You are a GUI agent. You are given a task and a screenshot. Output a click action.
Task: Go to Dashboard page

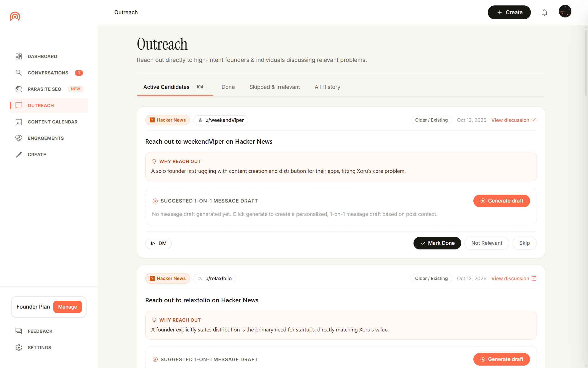42,56
